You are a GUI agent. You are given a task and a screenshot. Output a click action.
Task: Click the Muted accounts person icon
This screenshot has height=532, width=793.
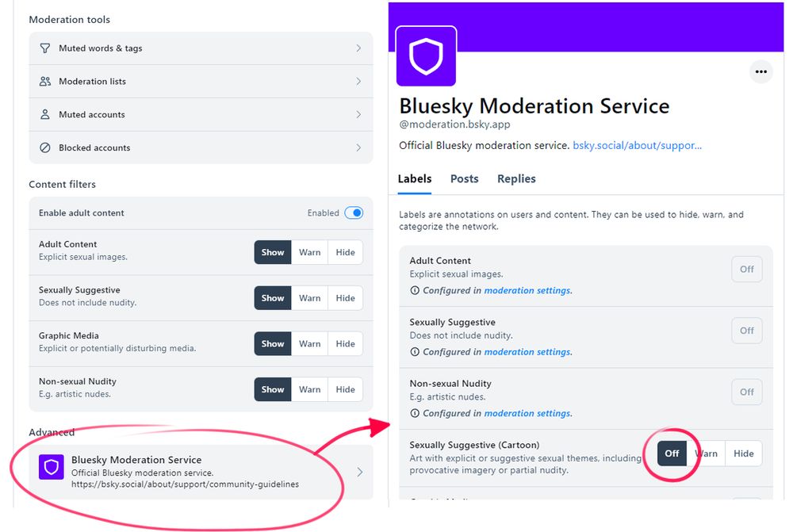(x=45, y=114)
